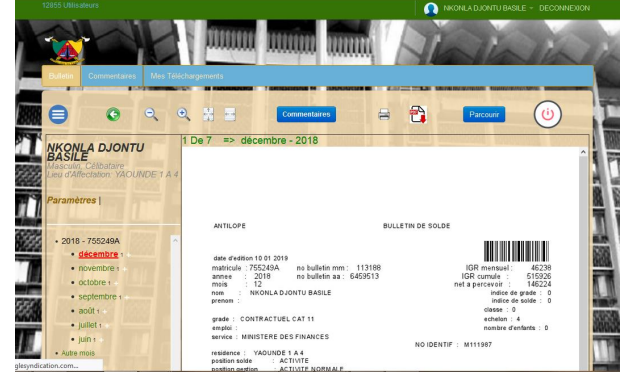Viewport: 632px width, 384px height.
Task: Select the Bulletin tab
Action: 61,76
